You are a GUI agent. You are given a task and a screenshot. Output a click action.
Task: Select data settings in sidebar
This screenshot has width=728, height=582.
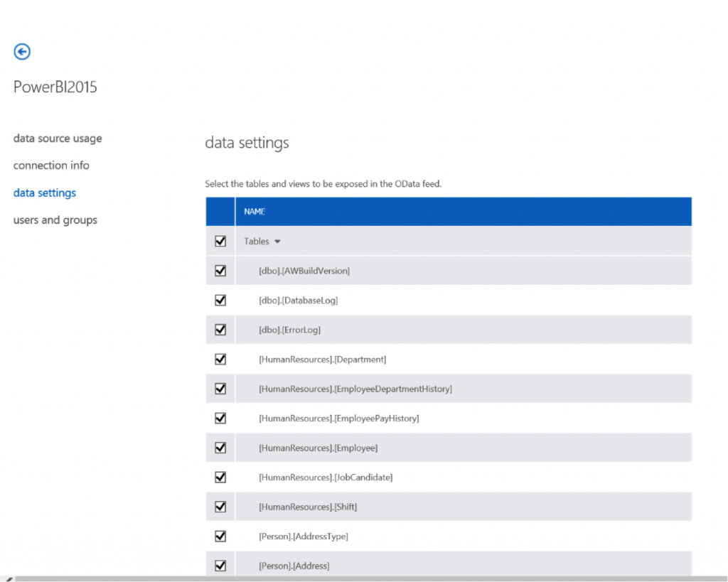[45, 193]
